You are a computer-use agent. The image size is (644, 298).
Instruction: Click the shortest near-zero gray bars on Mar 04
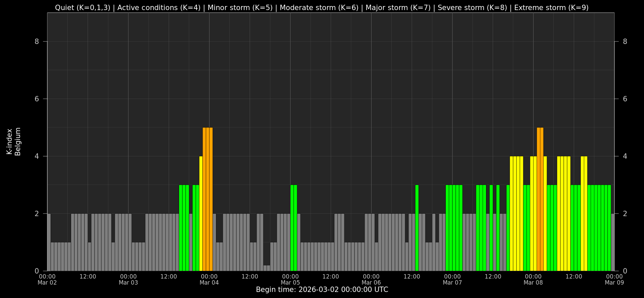tap(267, 268)
